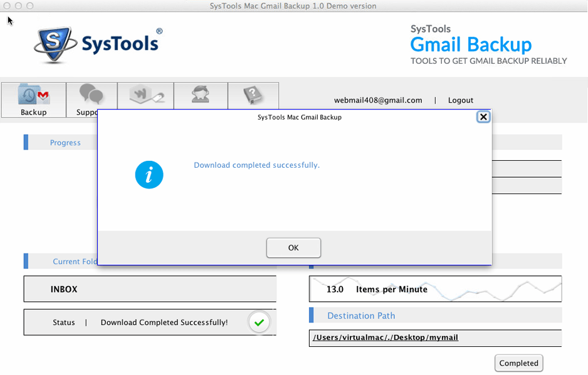Open the Backup tab with Gmail clock icon

click(x=34, y=100)
